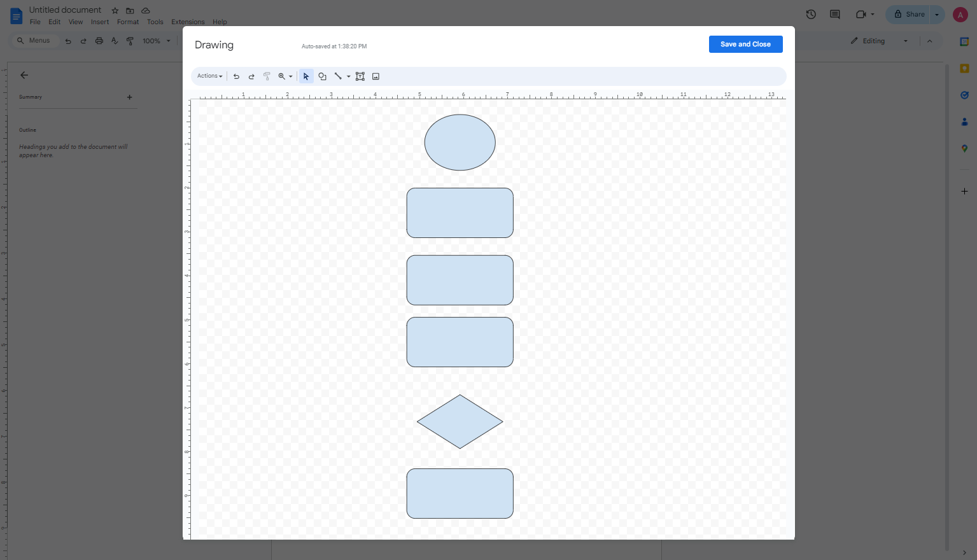
Task: Open Google Tasks from the side panel
Action: pos(964,95)
